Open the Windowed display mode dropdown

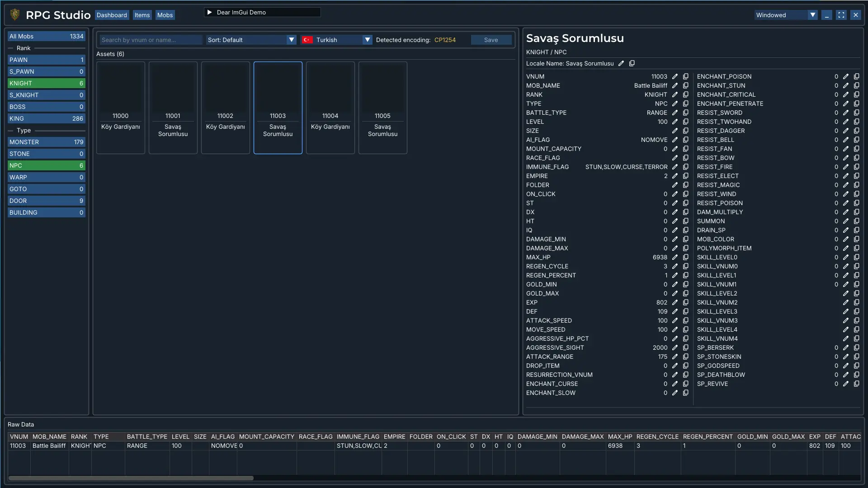pyautogui.click(x=786, y=15)
